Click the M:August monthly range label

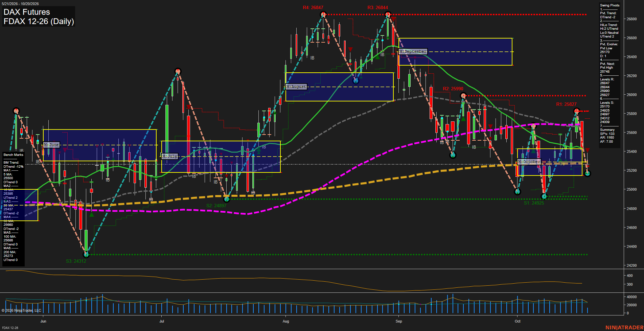pos(296,87)
